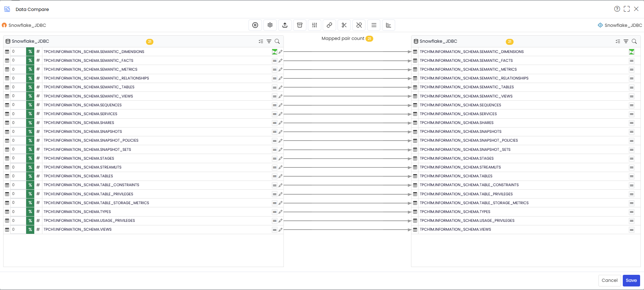Toggle green percent button for SEMANTIC_FACTS row
This screenshot has width=644, height=290.
30,60
